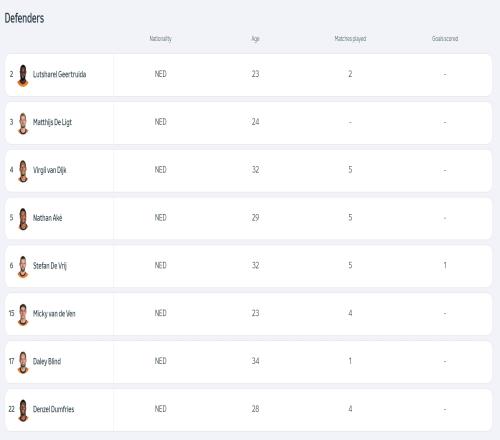Click Lutsharel Geertruida's player photo
500x440 pixels.
(23, 75)
